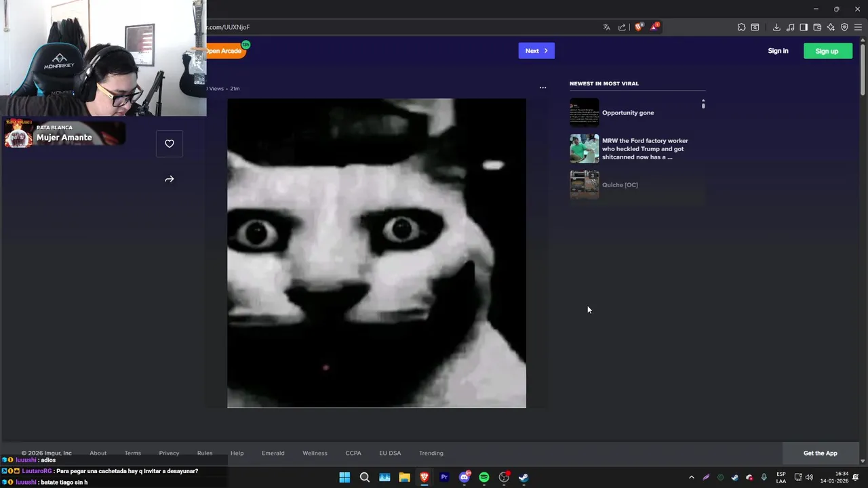
Task: Open the browser extensions puzzle icon
Action: 741,27
